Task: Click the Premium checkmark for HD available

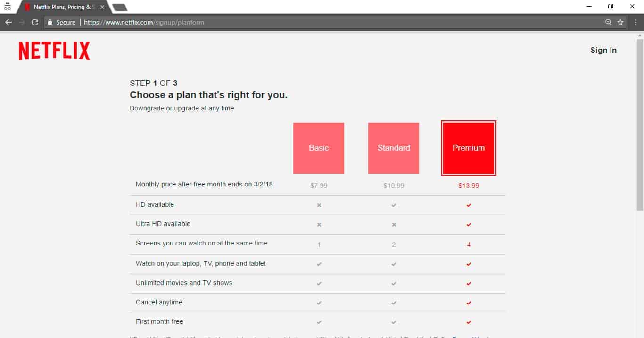Action: (469, 205)
